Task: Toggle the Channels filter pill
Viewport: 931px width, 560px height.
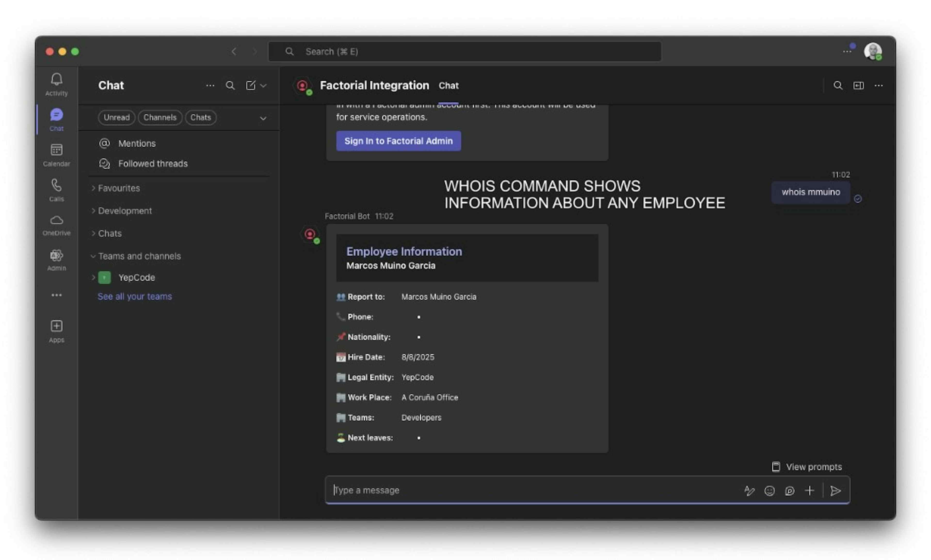Action: [160, 117]
